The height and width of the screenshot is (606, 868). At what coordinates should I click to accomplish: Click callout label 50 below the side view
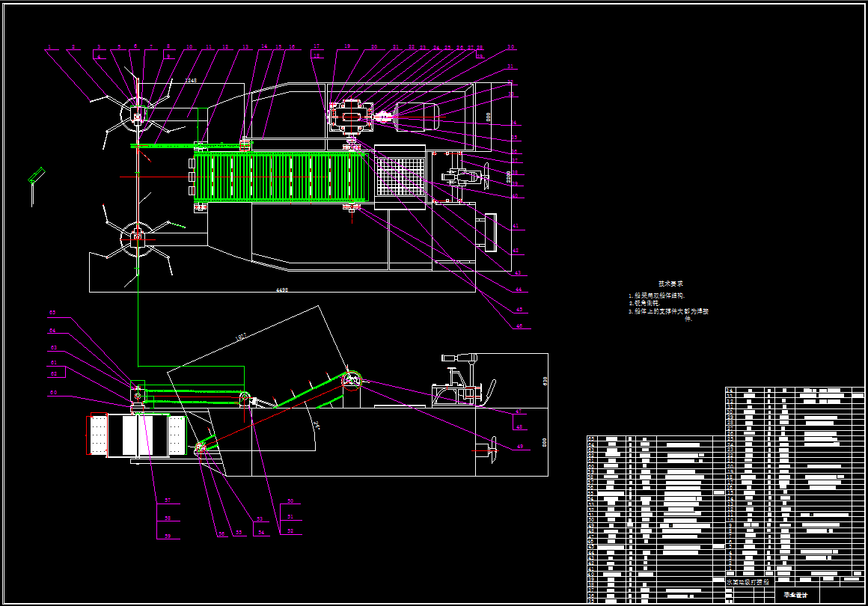coord(290,501)
